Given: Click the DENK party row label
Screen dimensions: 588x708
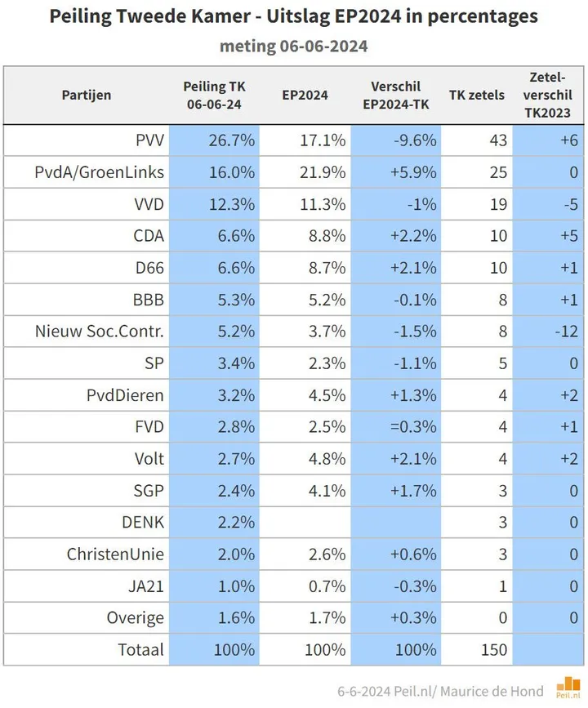Looking at the screenshot, I should coord(143,523).
